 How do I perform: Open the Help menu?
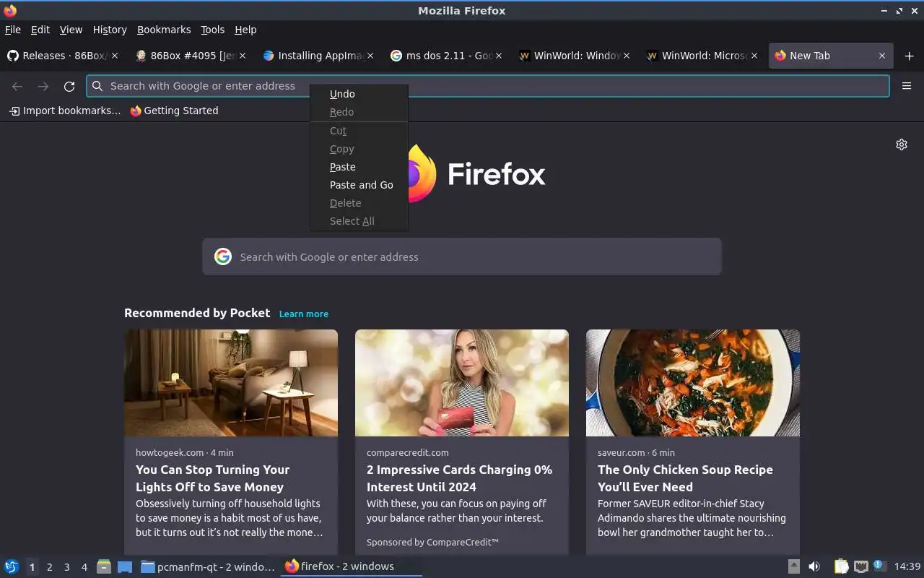pyautogui.click(x=245, y=30)
